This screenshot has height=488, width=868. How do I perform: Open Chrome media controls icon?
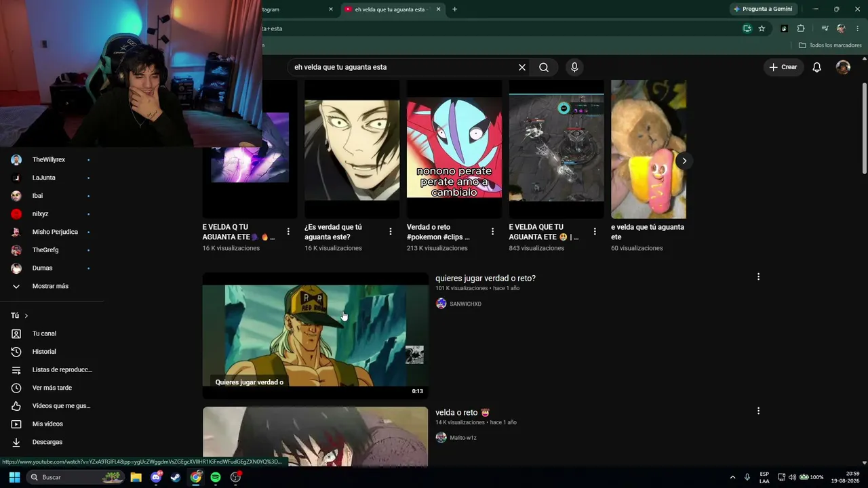[x=825, y=28]
